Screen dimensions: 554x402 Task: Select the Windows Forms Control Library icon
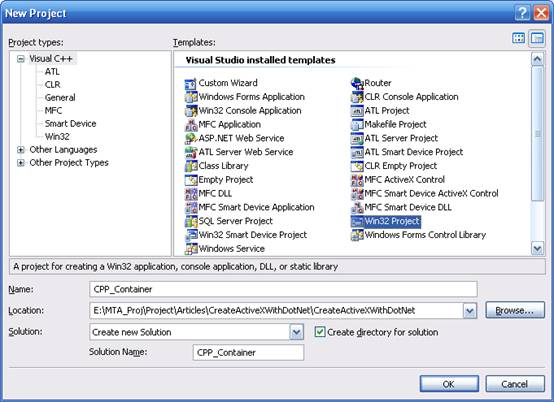357,235
